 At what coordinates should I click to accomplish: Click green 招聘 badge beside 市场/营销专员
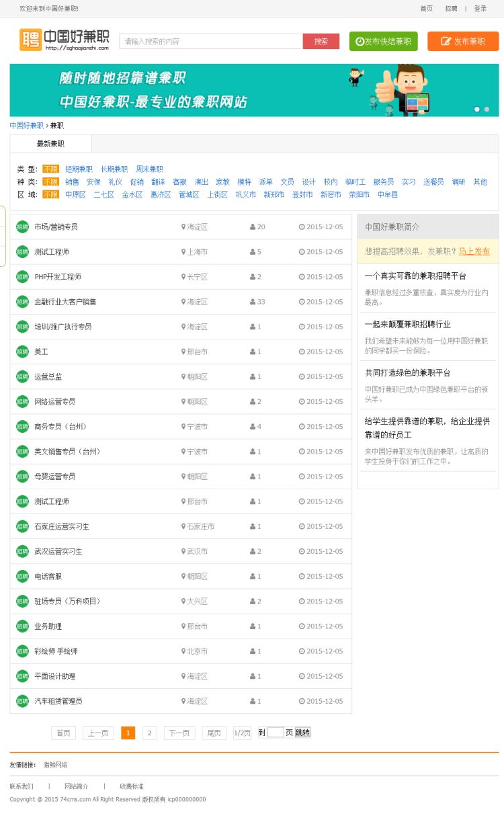[23, 227]
